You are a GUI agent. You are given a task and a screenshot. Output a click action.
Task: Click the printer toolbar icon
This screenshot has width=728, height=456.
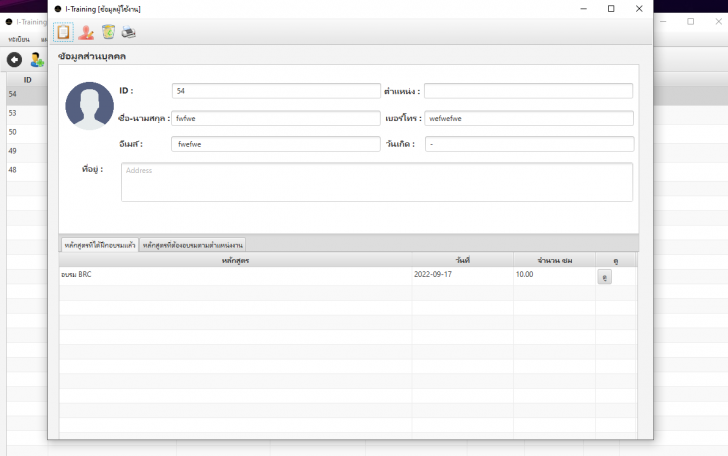(x=129, y=32)
